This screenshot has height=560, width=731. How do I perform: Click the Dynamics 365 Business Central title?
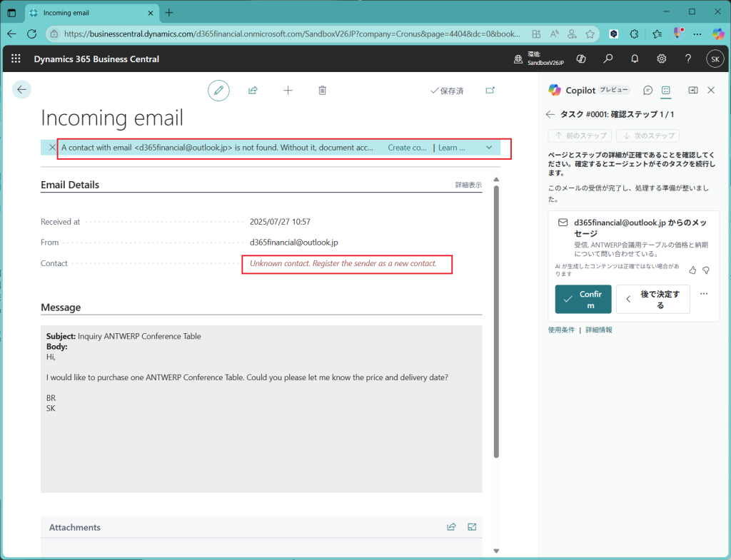96,59
